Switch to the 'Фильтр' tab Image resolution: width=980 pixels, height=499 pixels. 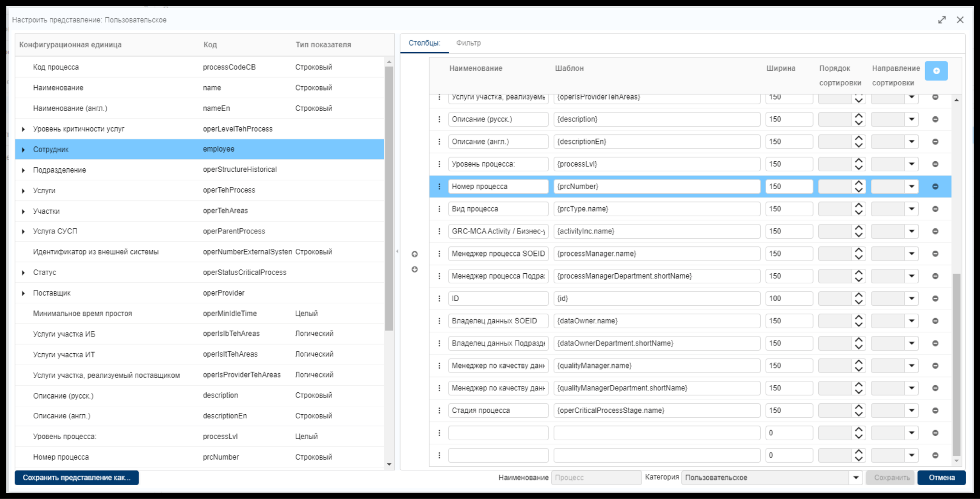pos(468,43)
